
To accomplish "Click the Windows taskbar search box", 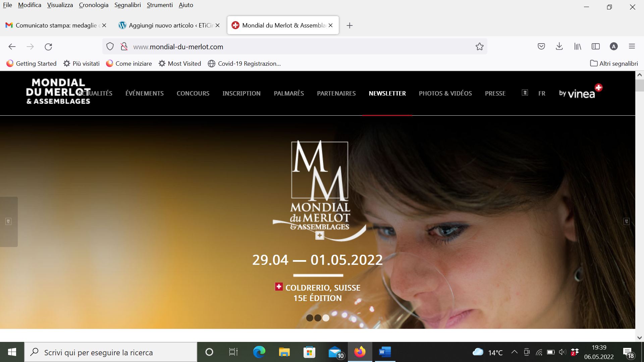I will (x=111, y=352).
